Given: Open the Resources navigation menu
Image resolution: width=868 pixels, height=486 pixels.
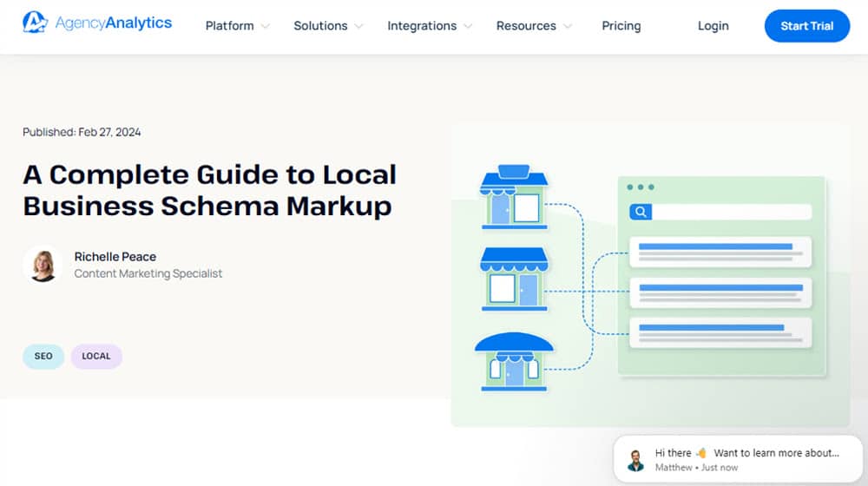Looking at the screenshot, I should pyautogui.click(x=534, y=26).
